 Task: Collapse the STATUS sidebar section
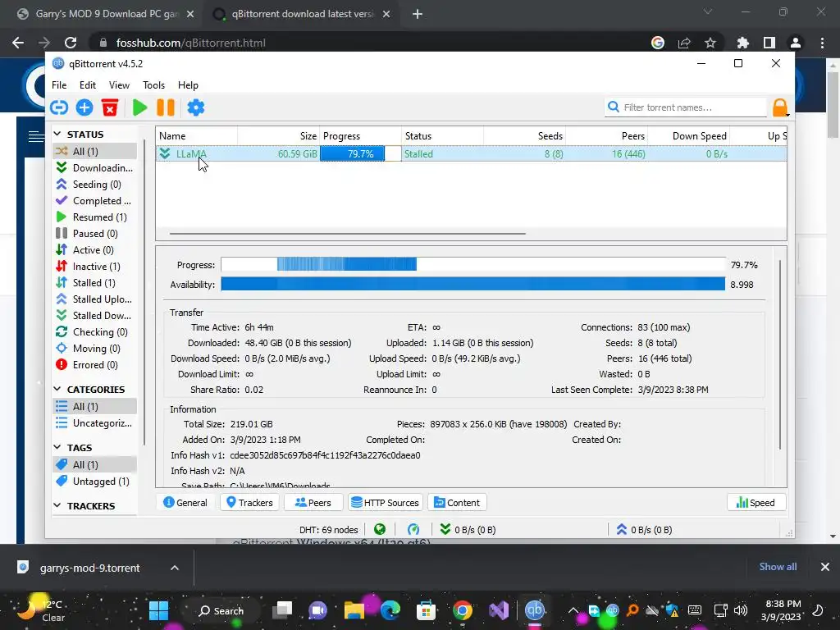(58, 134)
